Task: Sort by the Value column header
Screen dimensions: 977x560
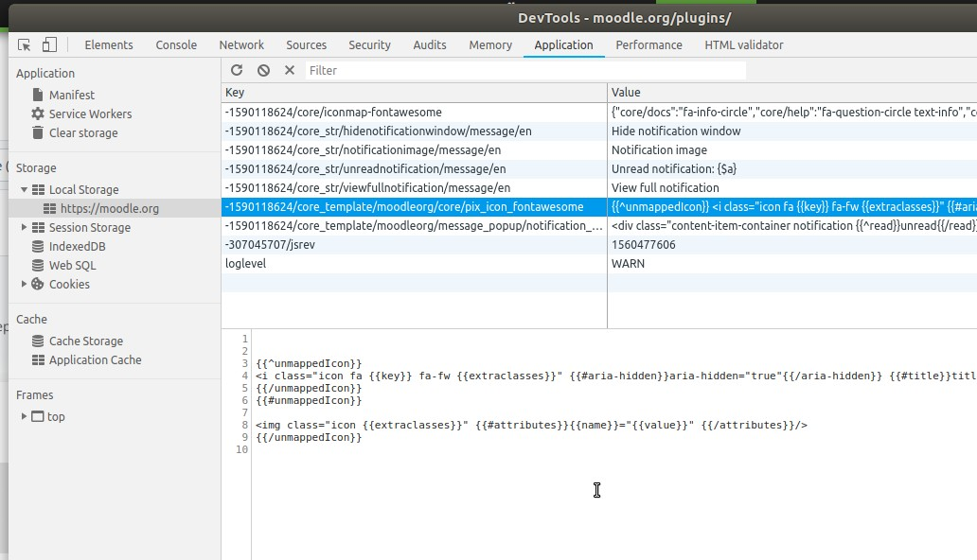Action: (x=792, y=92)
